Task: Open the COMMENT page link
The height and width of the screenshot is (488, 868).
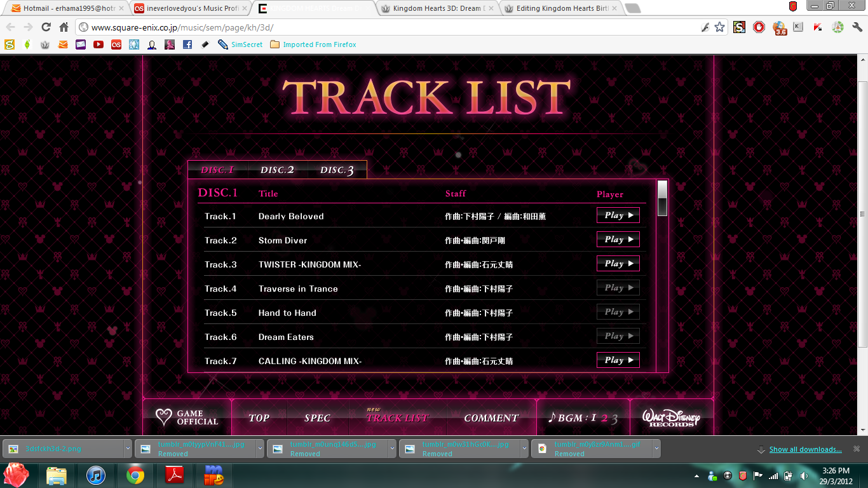Action: (491, 418)
